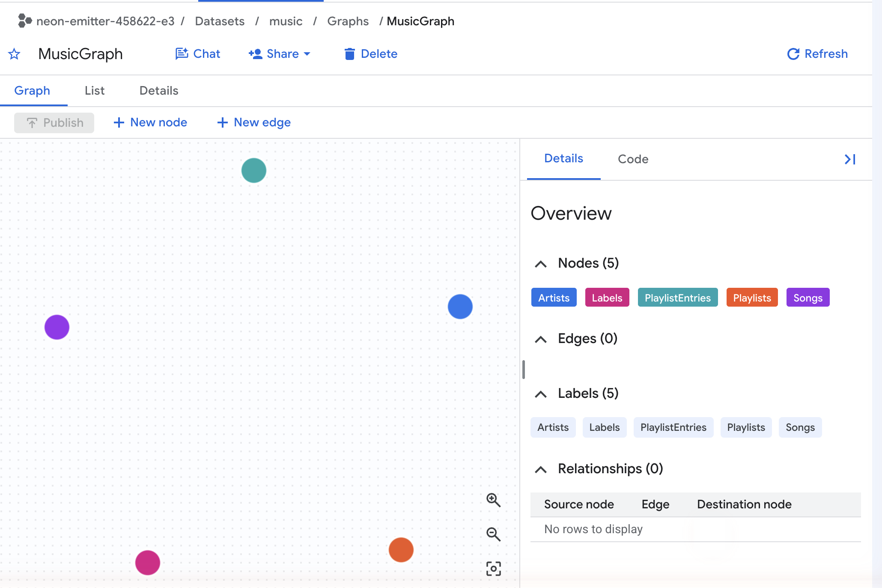Viewport: 882px width, 588px height.
Task: Collapse the Labels (5) section
Action: [x=541, y=394]
